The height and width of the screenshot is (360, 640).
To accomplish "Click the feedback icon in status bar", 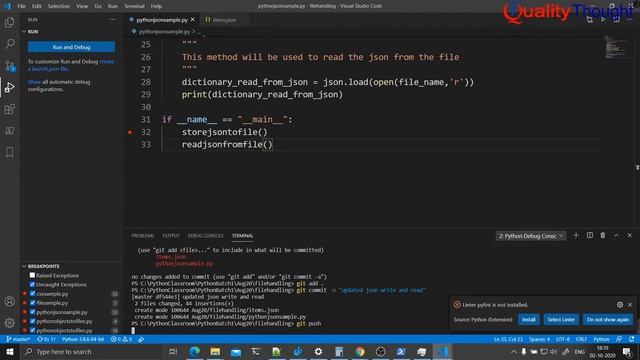I will click(619, 339).
